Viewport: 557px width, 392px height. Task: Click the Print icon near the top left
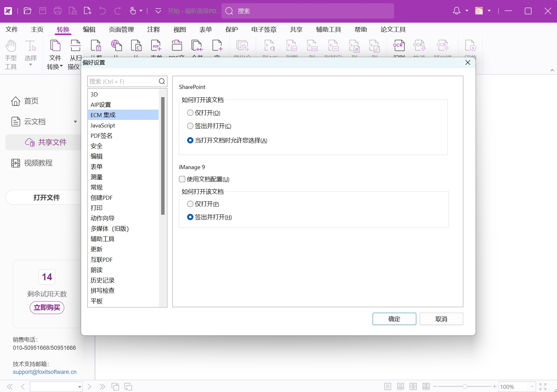point(57,10)
